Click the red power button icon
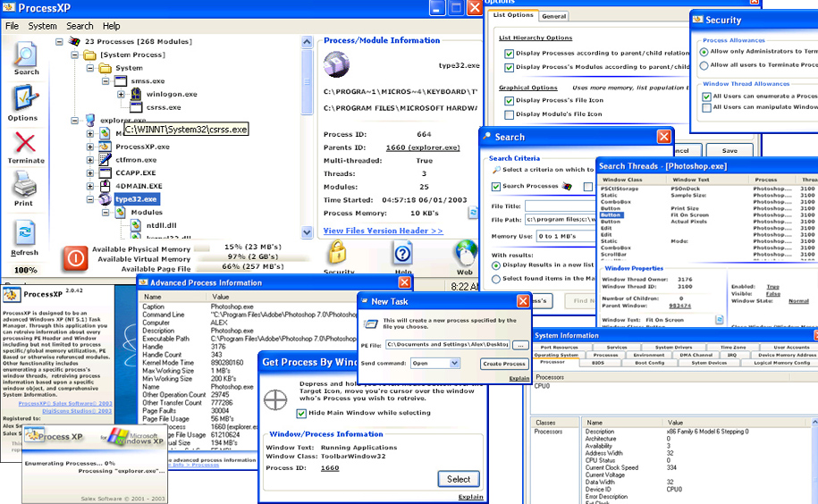 click(75, 259)
